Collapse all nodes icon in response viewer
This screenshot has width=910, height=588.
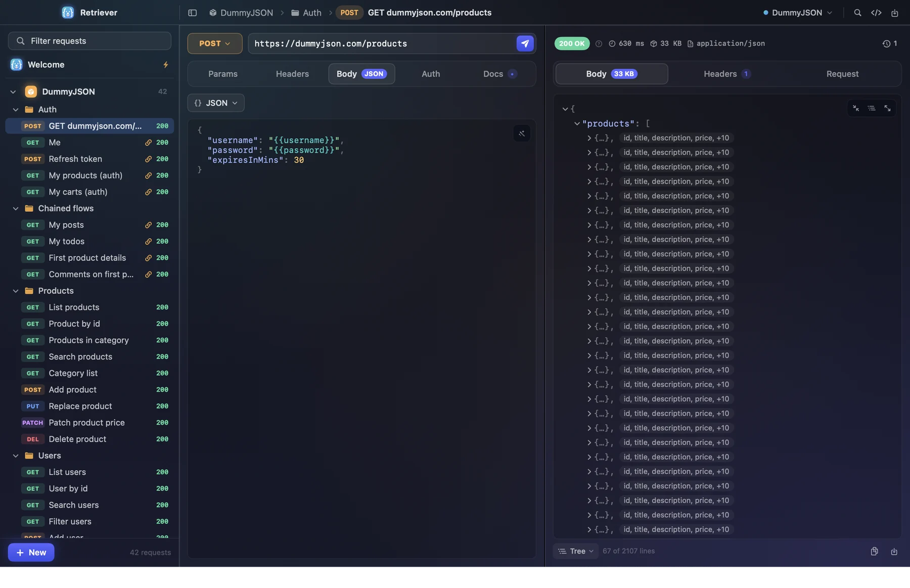pyautogui.click(x=855, y=108)
